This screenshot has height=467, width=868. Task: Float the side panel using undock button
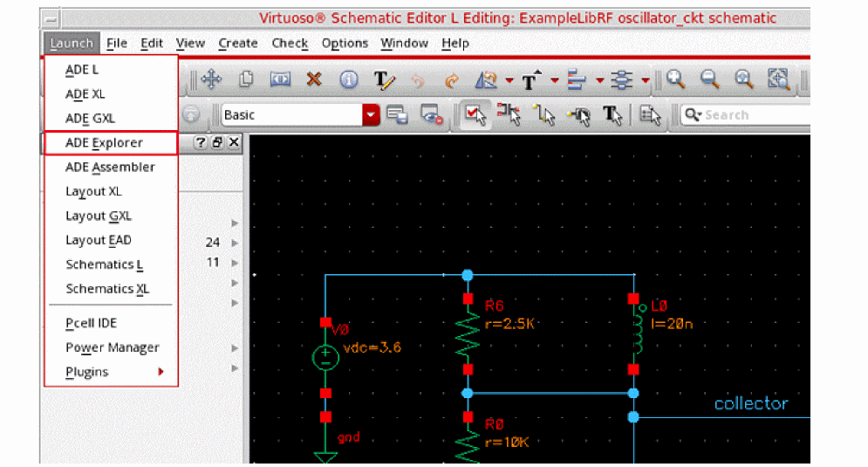pos(218,142)
